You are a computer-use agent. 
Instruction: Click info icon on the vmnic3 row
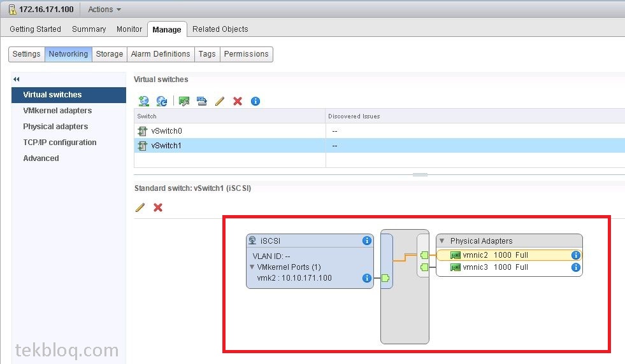[575, 267]
